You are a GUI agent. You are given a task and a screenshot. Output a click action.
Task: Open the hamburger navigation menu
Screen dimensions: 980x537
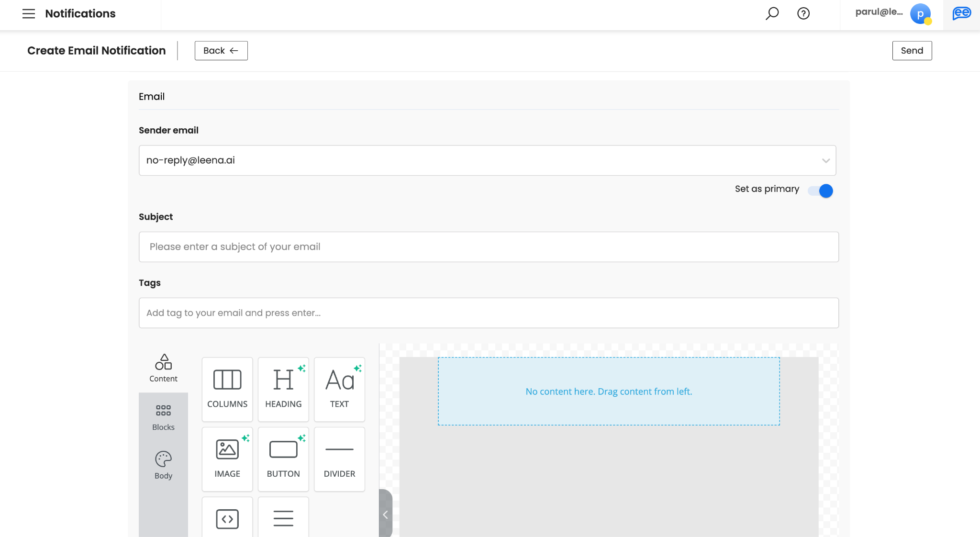point(29,14)
